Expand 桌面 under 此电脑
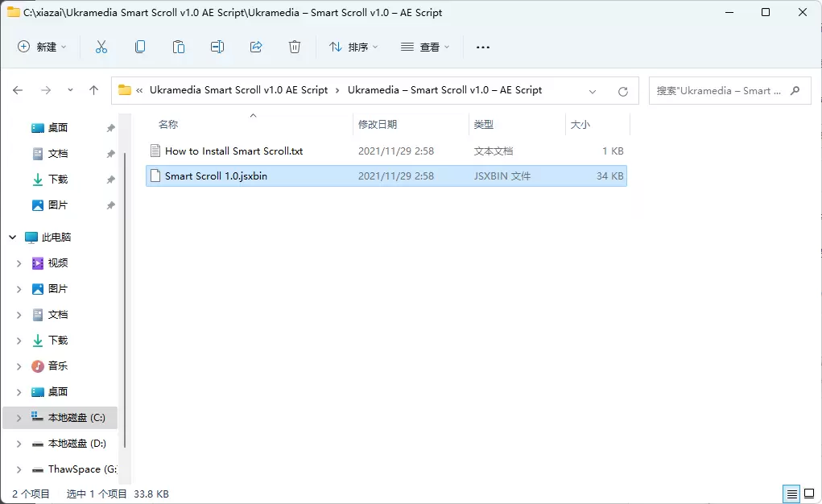This screenshot has height=504, width=822. (19, 392)
